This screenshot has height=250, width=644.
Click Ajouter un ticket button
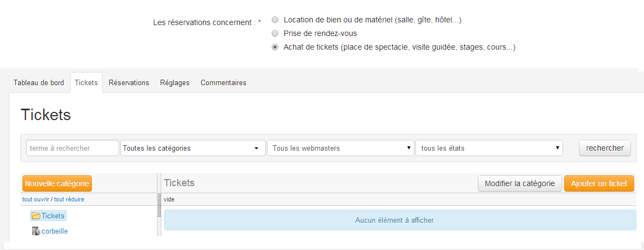click(x=599, y=183)
